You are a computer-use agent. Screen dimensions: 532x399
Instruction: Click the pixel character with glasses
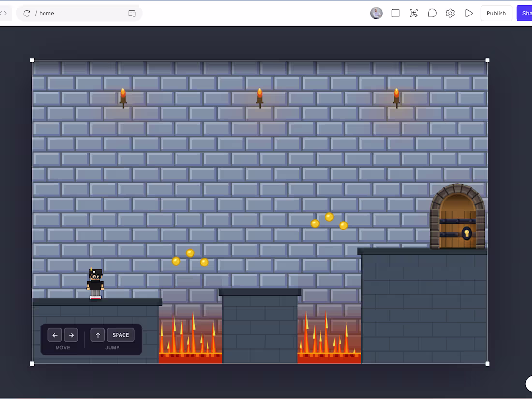tap(95, 283)
